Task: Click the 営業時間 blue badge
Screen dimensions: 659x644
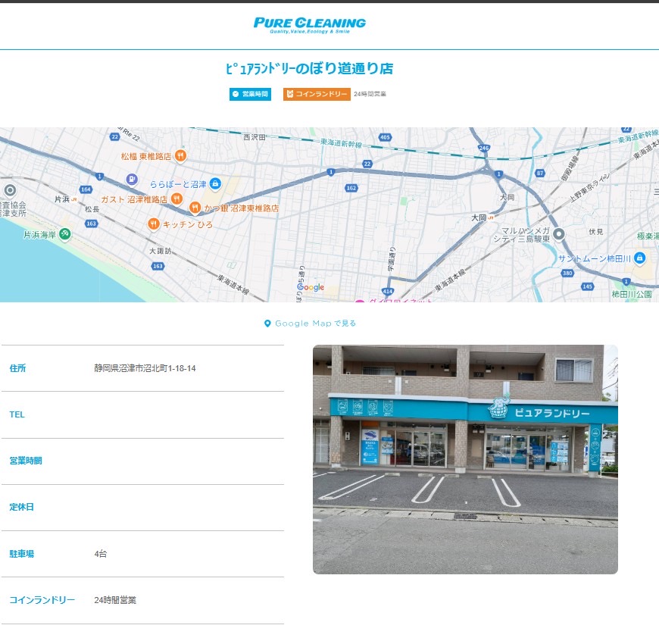Action: click(x=250, y=94)
